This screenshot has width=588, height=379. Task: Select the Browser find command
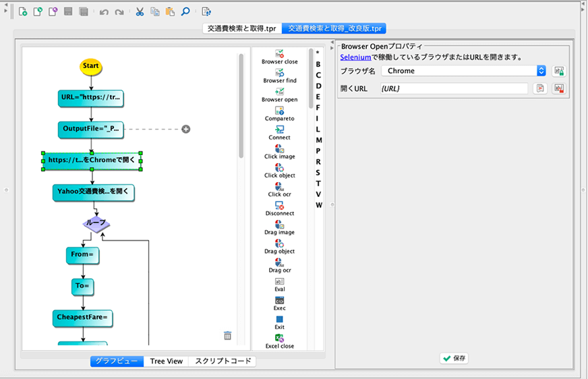280,76
